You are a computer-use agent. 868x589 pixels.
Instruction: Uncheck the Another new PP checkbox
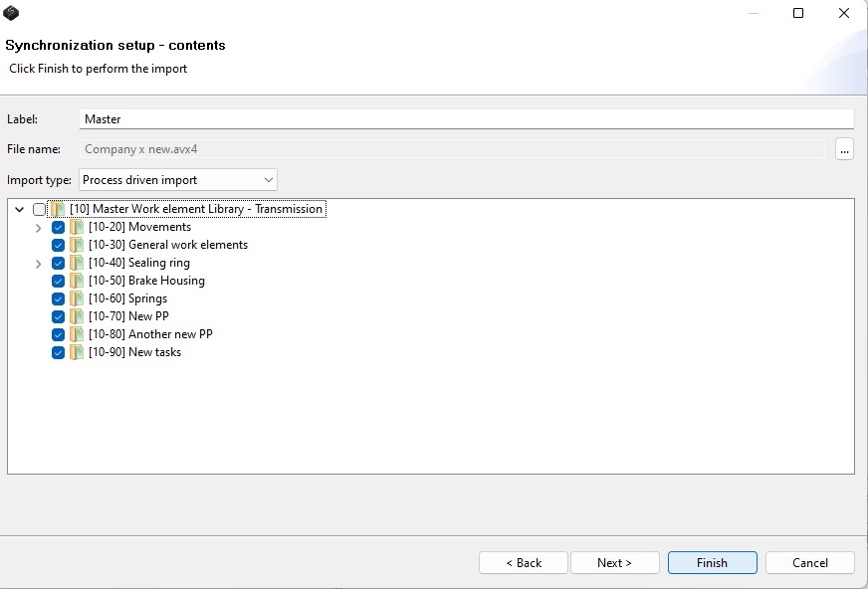(x=58, y=334)
